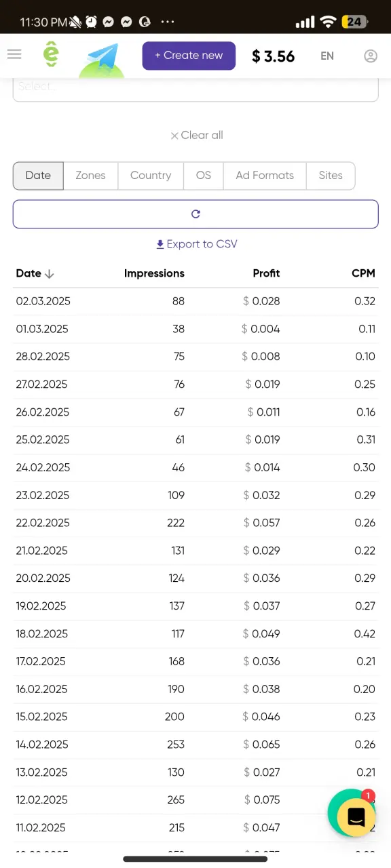Select the OS grouping tab

coord(204,175)
